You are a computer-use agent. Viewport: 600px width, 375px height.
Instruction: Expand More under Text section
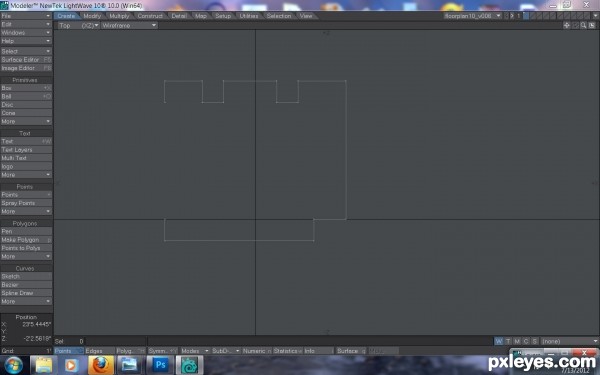pos(26,174)
